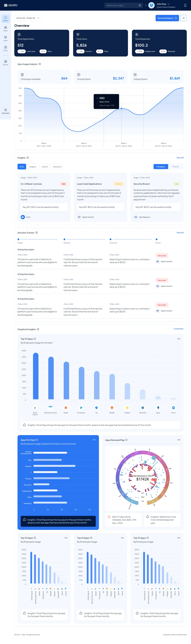Switch the insights view to Priority
The width and height of the screenshot is (191, 644).
coord(176,166)
